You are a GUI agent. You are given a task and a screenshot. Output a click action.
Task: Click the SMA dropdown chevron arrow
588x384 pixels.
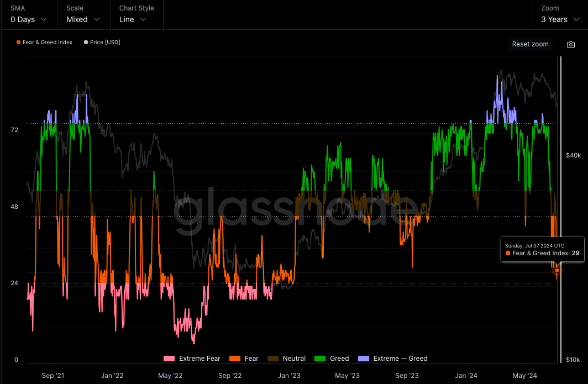44,19
